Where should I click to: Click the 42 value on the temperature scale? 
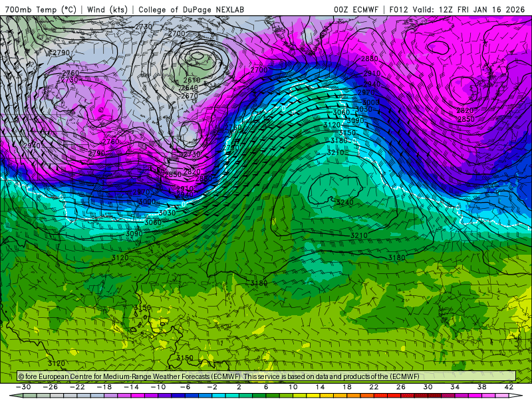click(x=509, y=387)
